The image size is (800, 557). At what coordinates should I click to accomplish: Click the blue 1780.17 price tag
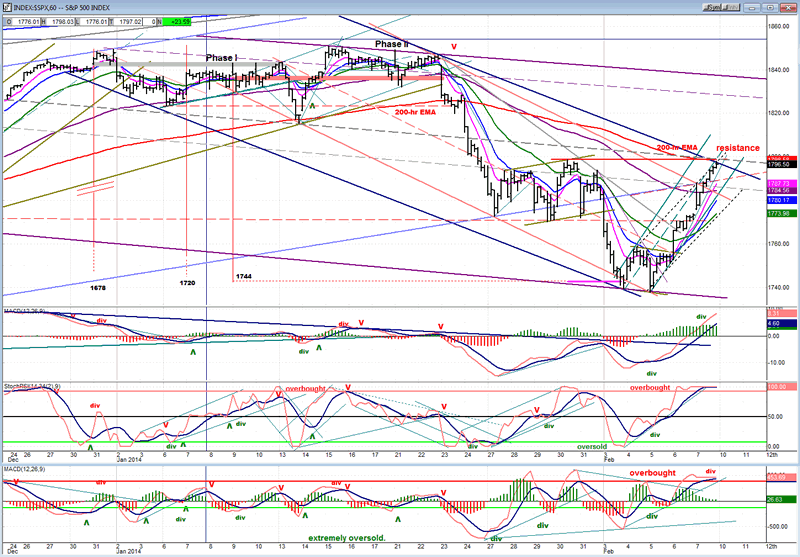pyautogui.click(x=781, y=200)
